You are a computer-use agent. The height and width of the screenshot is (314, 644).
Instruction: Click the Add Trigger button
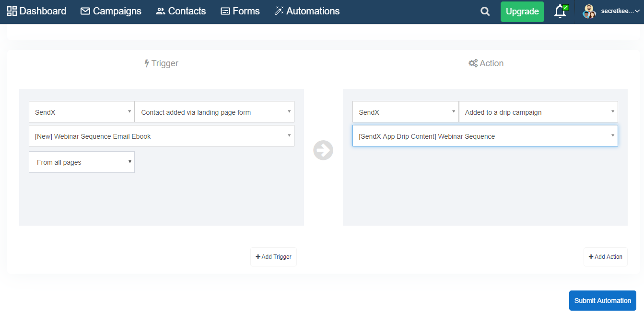273,257
